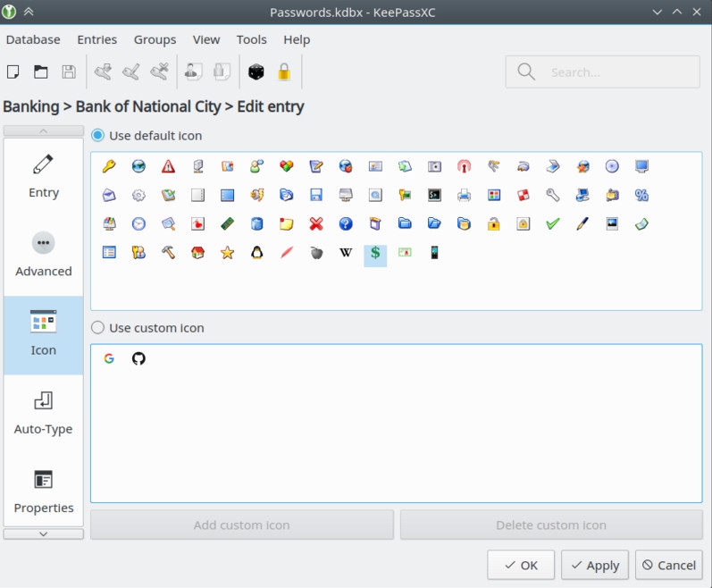Click sidebar bottom chevron down button
The width and height of the screenshot is (712, 588).
[x=43, y=534]
